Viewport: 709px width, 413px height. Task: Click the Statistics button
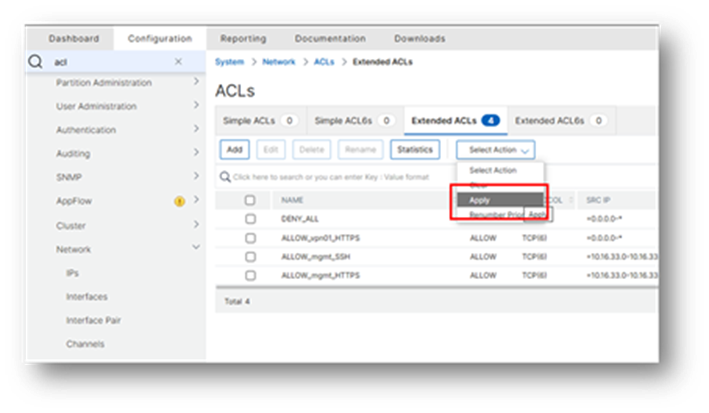(415, 150)
